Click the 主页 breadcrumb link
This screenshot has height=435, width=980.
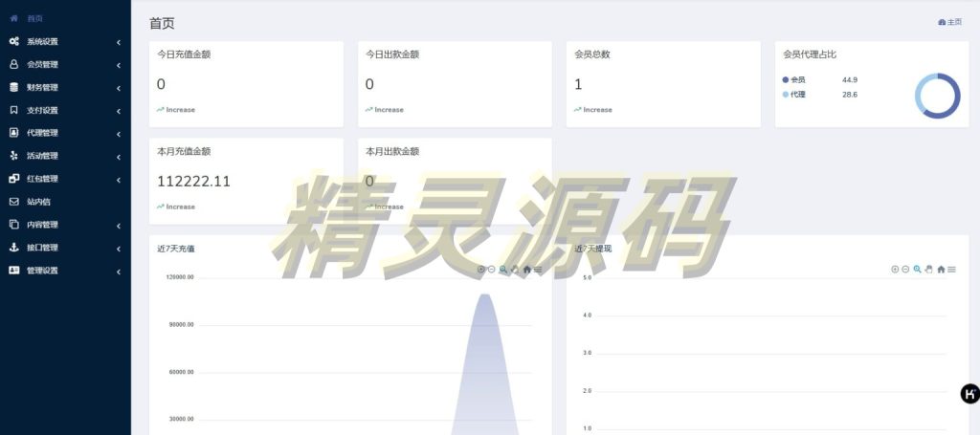click(950, 22)
